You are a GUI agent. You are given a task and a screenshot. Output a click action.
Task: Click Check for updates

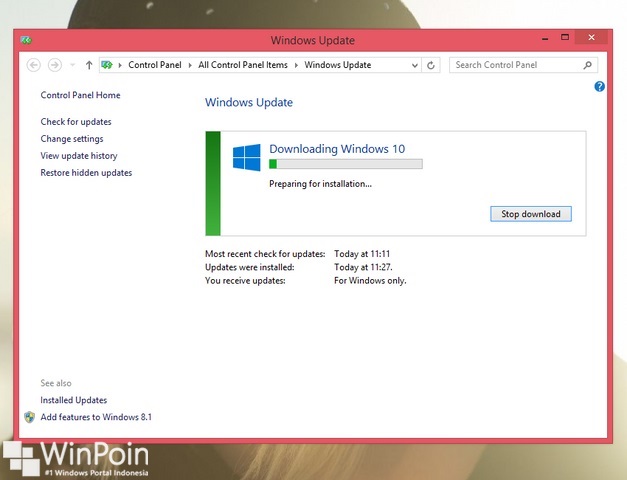(76, 122)
